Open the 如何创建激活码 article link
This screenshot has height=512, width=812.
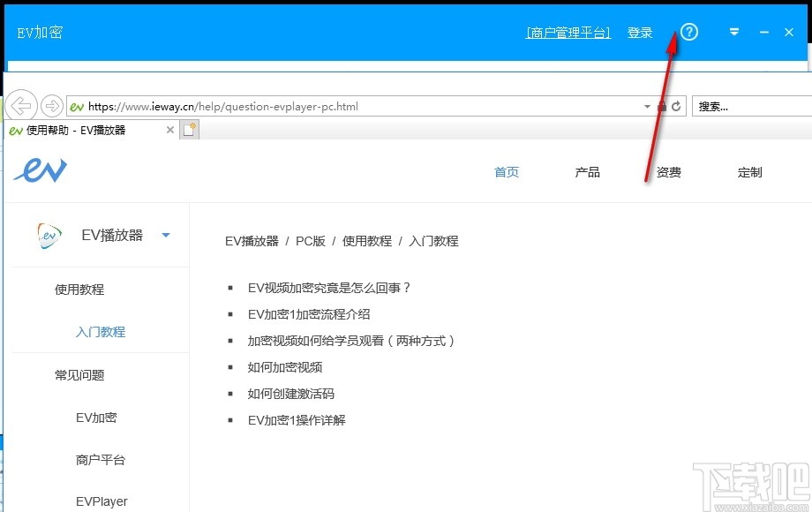pyautogui.click(x=291, y=394)
